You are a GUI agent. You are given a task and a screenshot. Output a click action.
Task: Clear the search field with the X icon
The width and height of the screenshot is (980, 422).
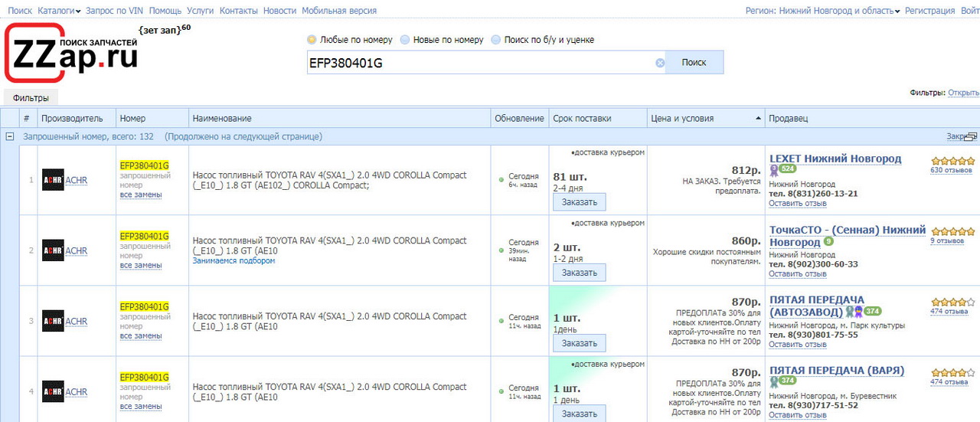(660, 63)
